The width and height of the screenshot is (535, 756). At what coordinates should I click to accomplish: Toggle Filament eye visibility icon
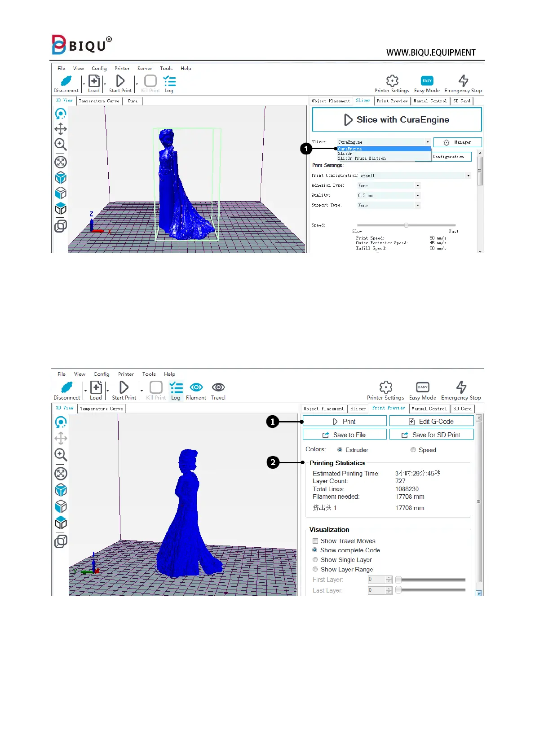196,387
